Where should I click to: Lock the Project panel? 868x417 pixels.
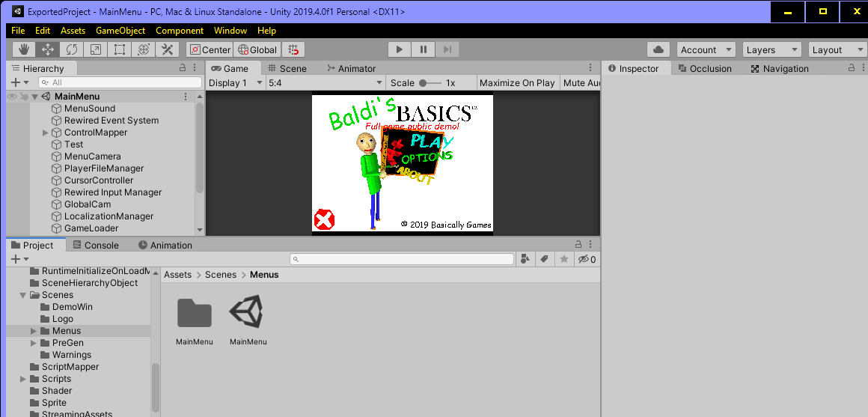pos(578,243)
